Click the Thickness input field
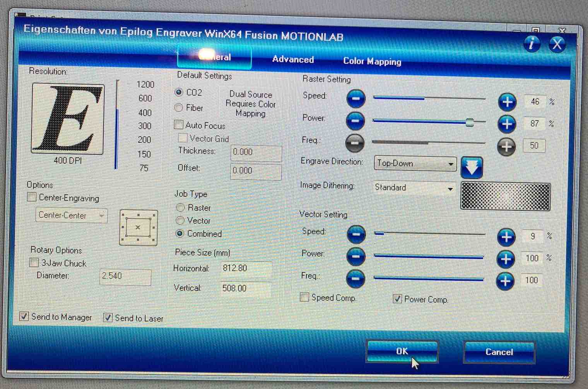 click(x=256, y=152)
